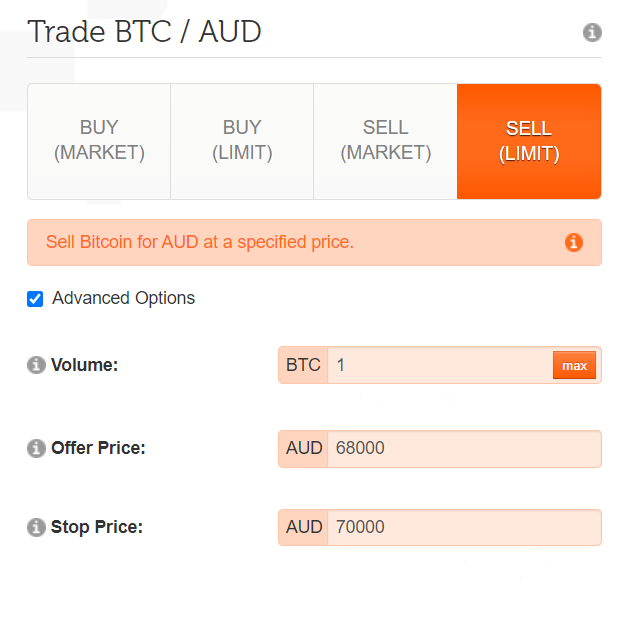Switch to the BUY (LIMIT) tab
This screenshot has width=622, height=620.
point(242,141)
